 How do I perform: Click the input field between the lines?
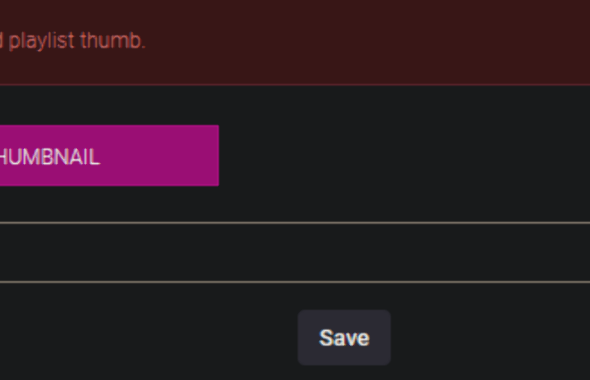click(295, 252)
